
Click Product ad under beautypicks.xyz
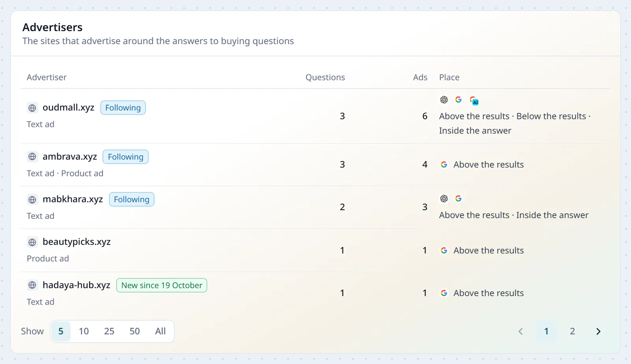[x=48, y=259]
